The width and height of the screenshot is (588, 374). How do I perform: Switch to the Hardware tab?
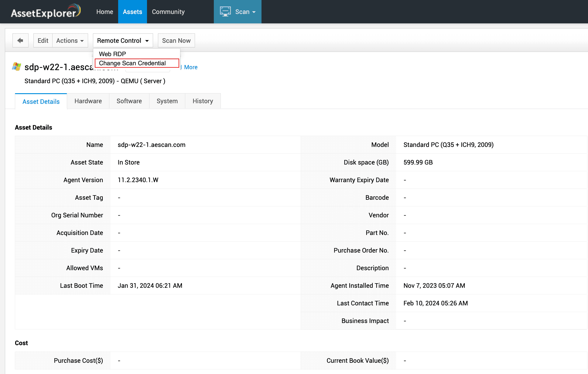pyautogui.click(x=88, y=101)
